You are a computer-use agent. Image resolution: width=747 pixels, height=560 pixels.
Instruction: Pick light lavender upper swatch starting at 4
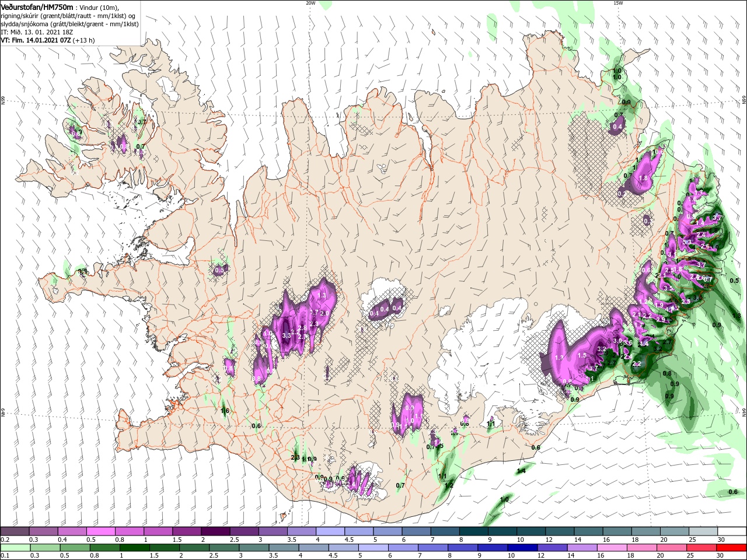tap(330, 531)
